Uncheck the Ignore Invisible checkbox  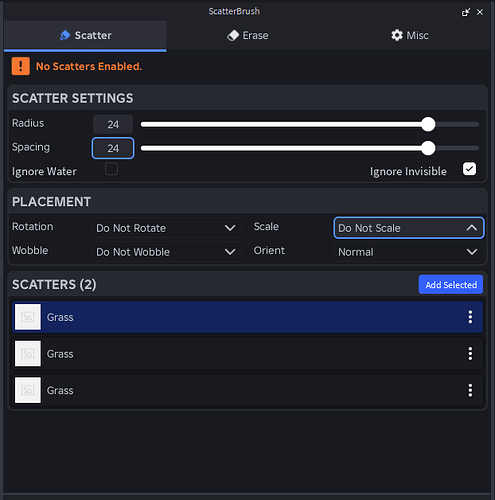469,169
